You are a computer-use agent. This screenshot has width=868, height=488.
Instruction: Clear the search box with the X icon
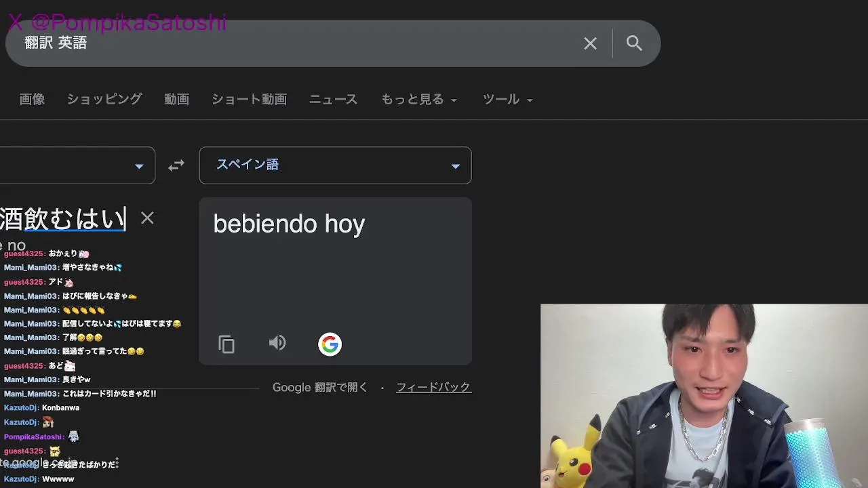point(590,43)
